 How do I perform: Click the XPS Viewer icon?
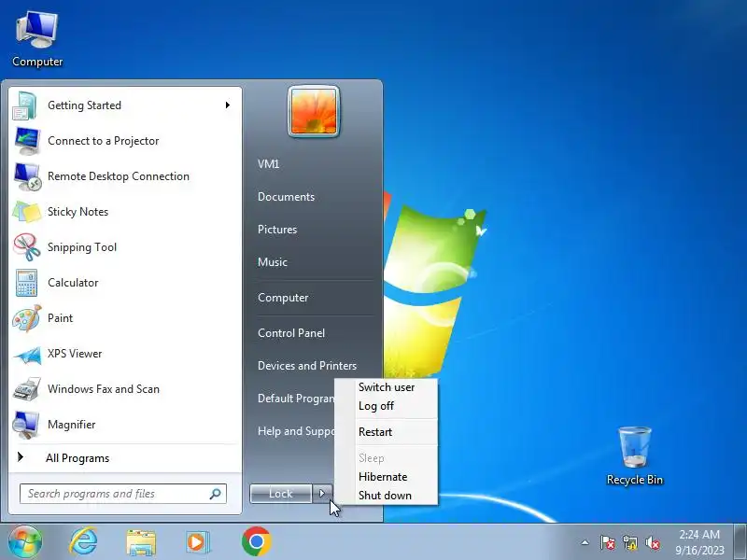tap(27, 355)
